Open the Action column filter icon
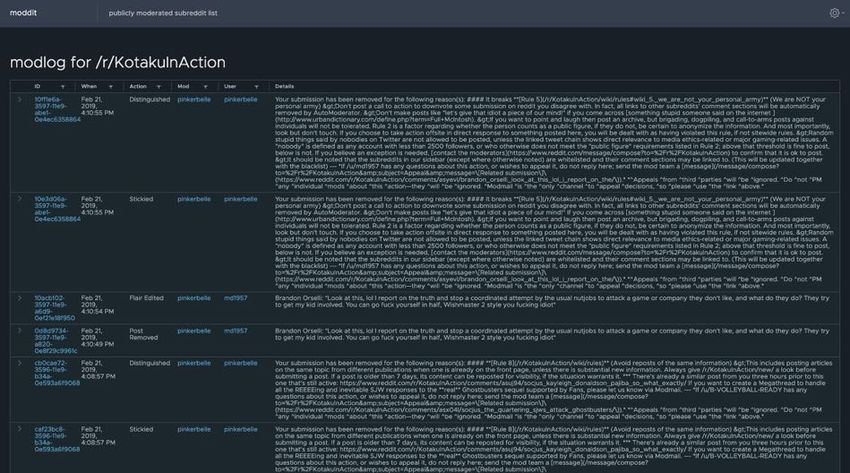The height and width of the screenshot is (473, 850). point(159,87)
